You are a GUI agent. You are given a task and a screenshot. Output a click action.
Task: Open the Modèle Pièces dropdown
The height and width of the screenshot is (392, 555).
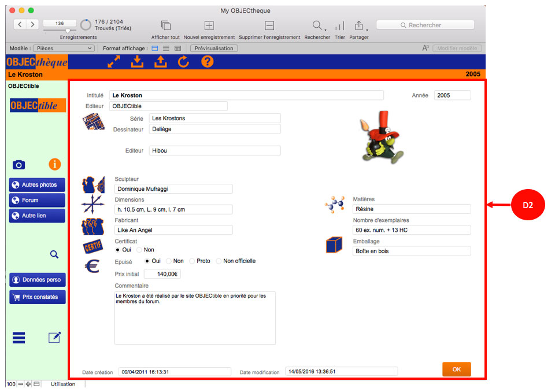point(64,48)
